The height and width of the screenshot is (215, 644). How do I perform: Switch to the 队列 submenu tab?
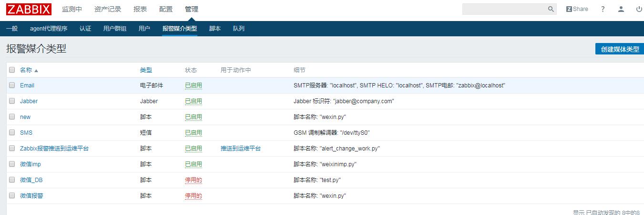[239, 29]
